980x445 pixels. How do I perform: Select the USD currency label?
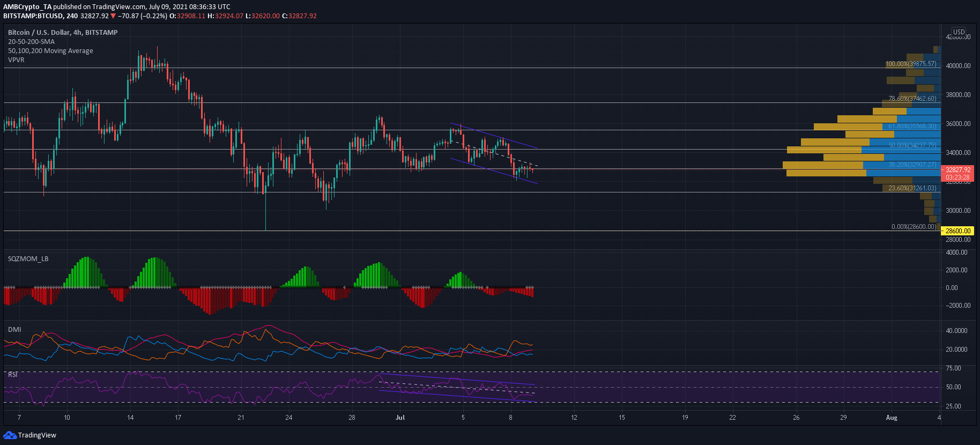[959, 32]
